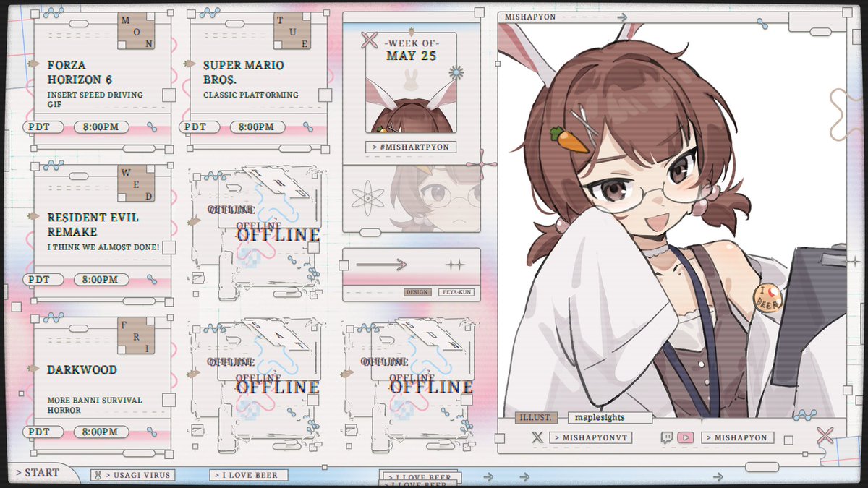The width and height of the screenshot is (868, 488).
Task: Click the arrow bullet beside Resident Evil Remake
Action: coord(33,215)
